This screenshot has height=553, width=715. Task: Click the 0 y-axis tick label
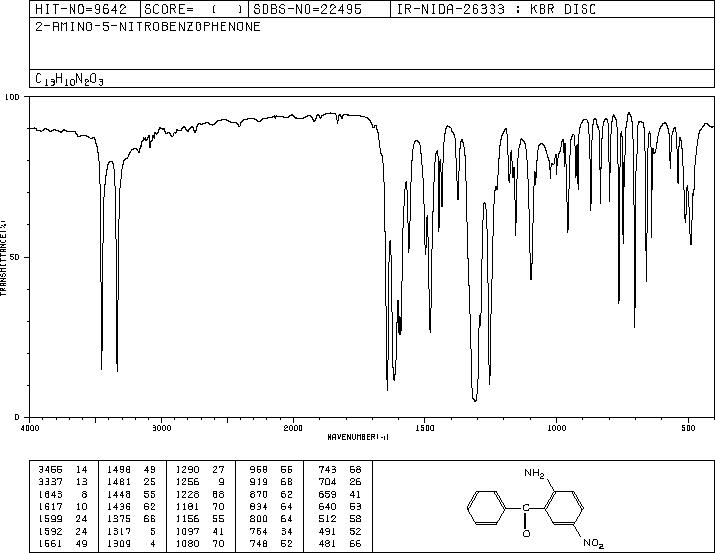[x=17, y=417]
